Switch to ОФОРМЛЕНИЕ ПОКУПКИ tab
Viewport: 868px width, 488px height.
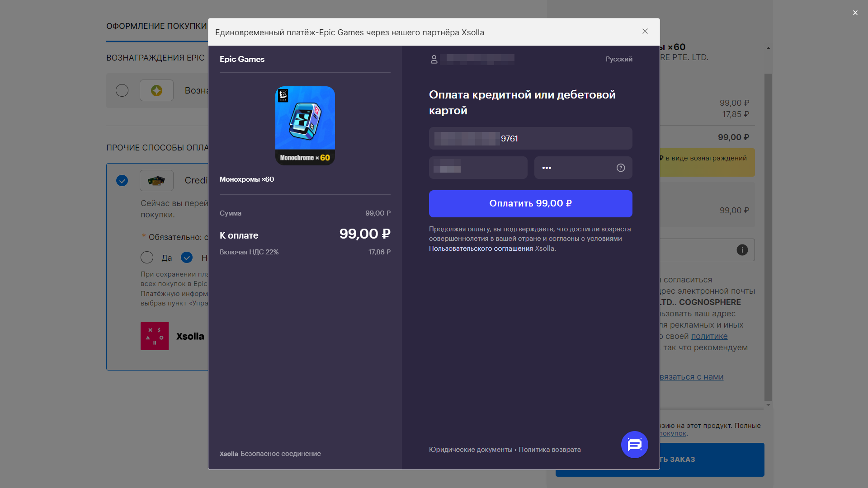click(x=156, y=26)
